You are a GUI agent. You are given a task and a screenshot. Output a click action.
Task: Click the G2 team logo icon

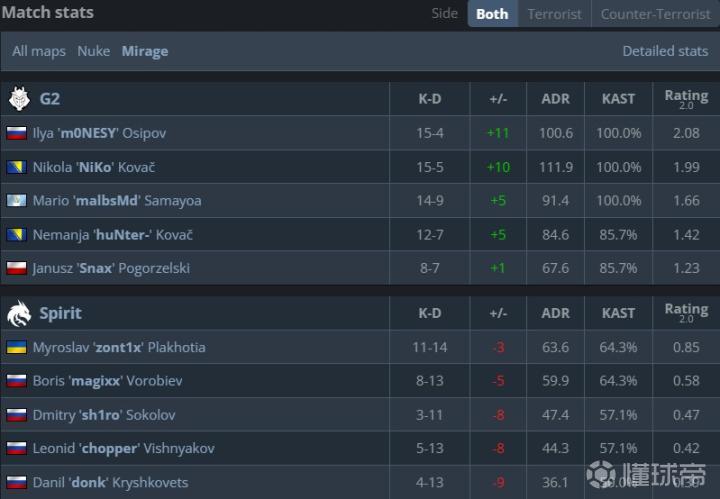(x=19, y=98)
